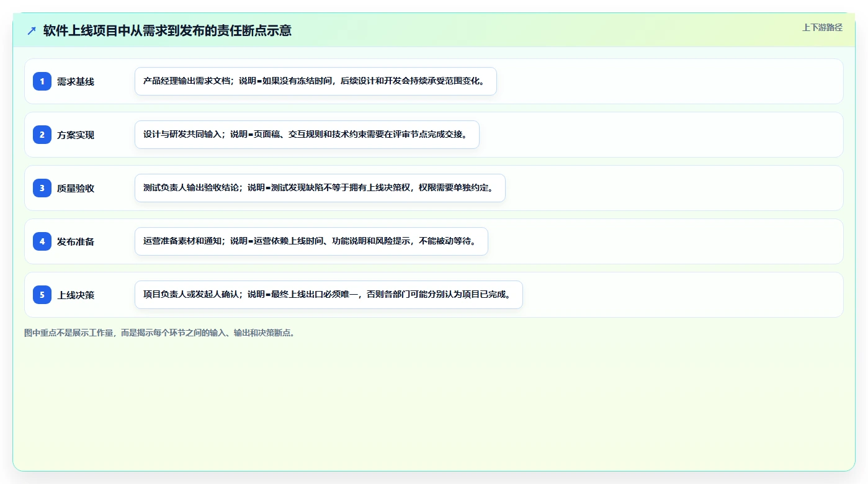Click step number badge 2
Image resolution: width=868 pixels, height=484 pixels.
[42, 135]
